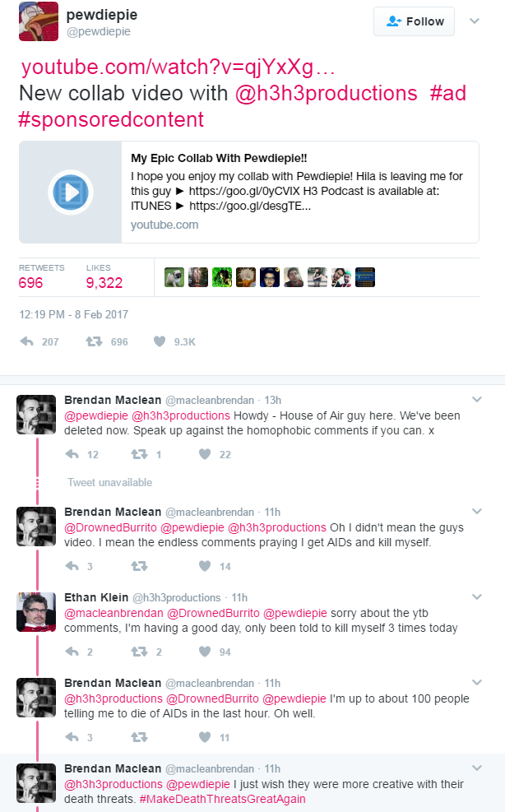Reply to Brendan Maclean's House of Air tweet

(x=72, y=454)
